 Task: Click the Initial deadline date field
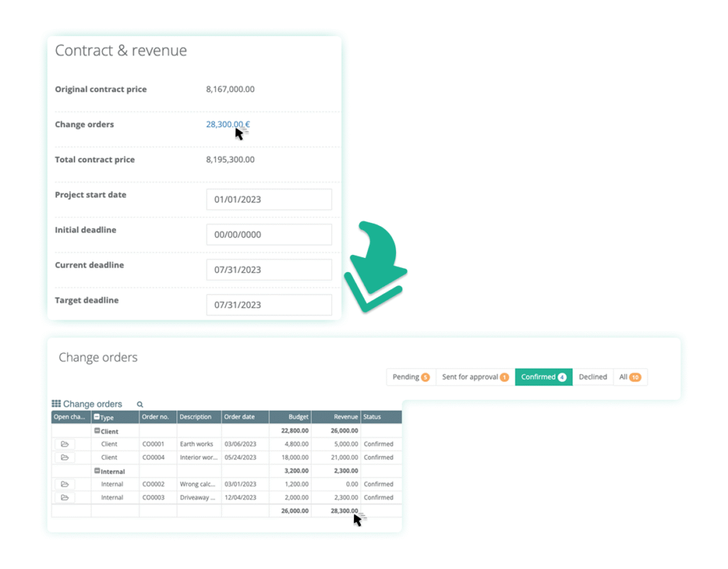point(269,234)
